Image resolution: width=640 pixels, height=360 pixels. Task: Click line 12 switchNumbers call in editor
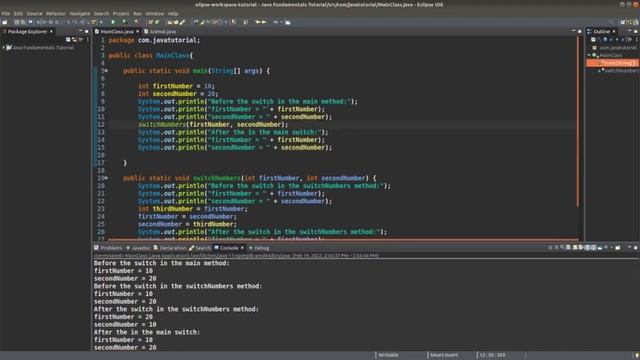tap(213, 124)
